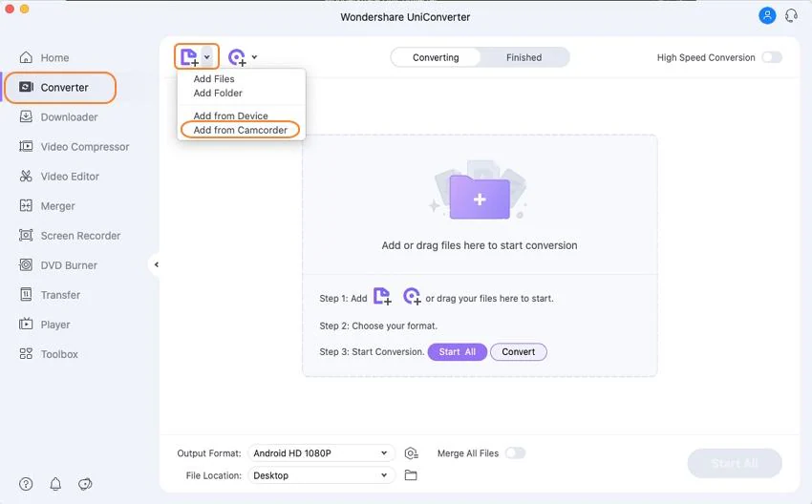Click the load DVD icon in Step 1
Viewport: 812px width, 504px height.
[413, 297]
